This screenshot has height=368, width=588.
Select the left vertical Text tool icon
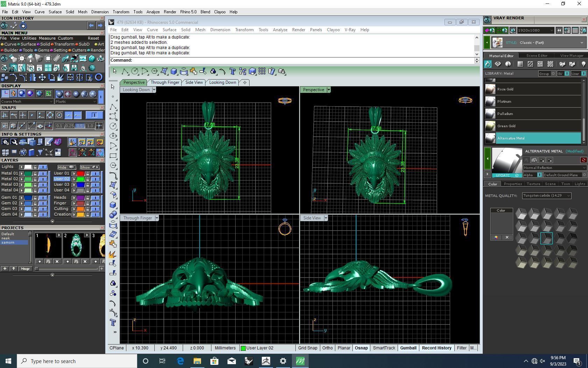point(113,322)
